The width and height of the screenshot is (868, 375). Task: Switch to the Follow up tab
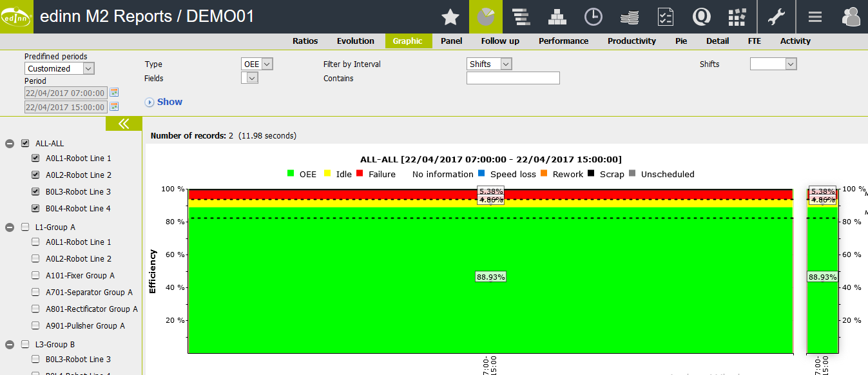pyautogui.click(x=500, y=41)
